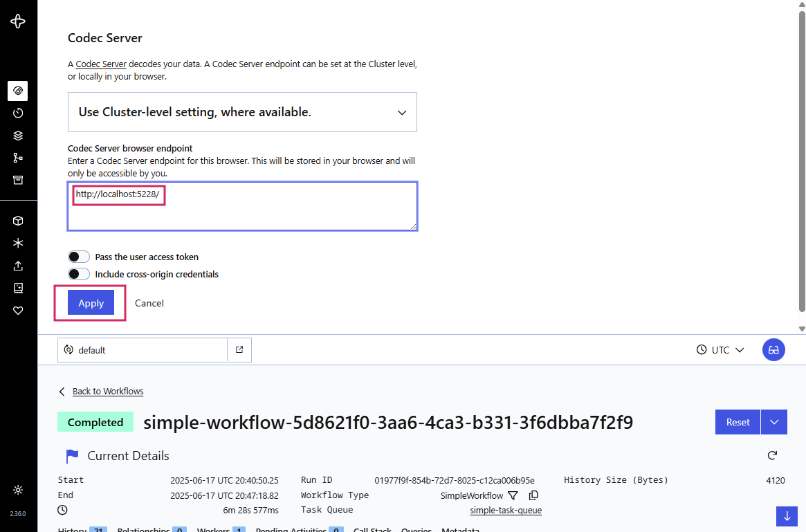Open Namespaces via the stacked-layers sidebar icon
The height and width of the screenshot is (532, 806).
coord(19,135)
